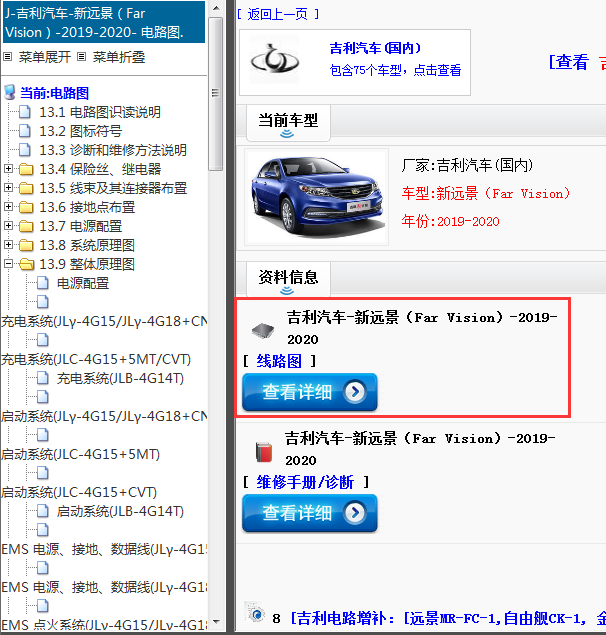Click 查看详细 button under 线路图
The height and width of the screenshot is (635, 606).
pos(310,392)
